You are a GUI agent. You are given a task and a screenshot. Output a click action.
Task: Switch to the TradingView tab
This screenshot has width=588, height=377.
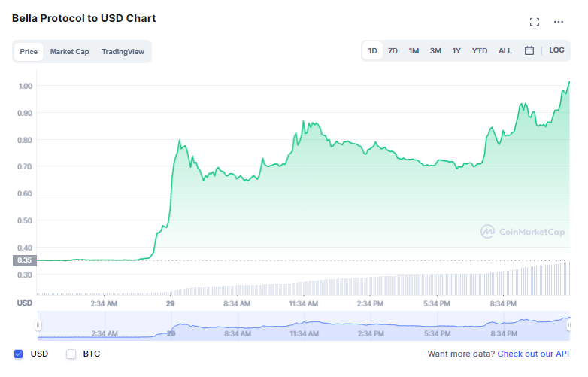tap(123, 52)
